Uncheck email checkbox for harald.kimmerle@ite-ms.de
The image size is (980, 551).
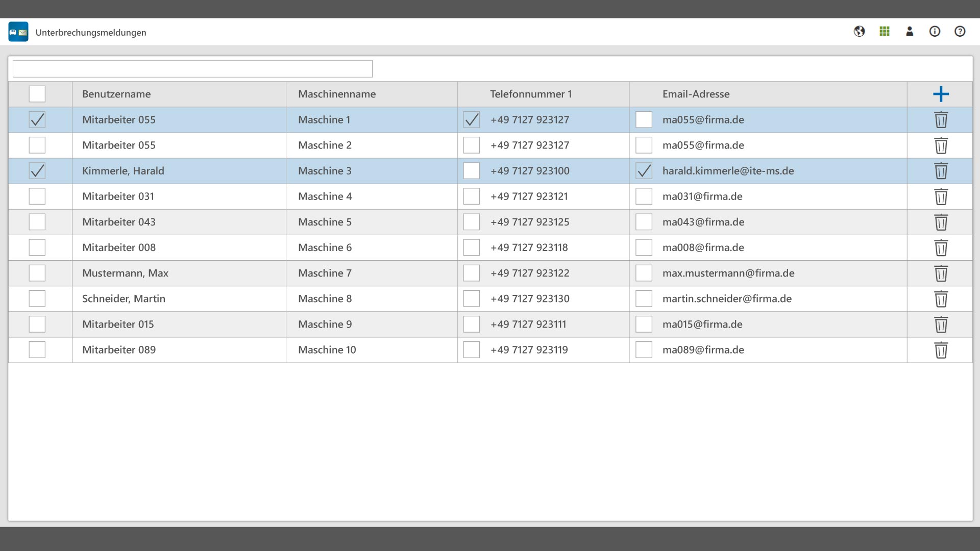pyautogui.click(x=644, y=171)
